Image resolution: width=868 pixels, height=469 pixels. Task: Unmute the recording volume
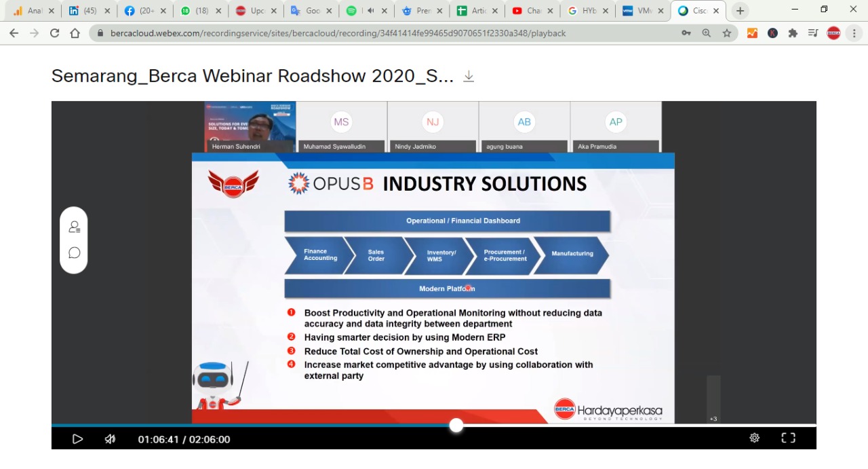[x=110, y=439]
